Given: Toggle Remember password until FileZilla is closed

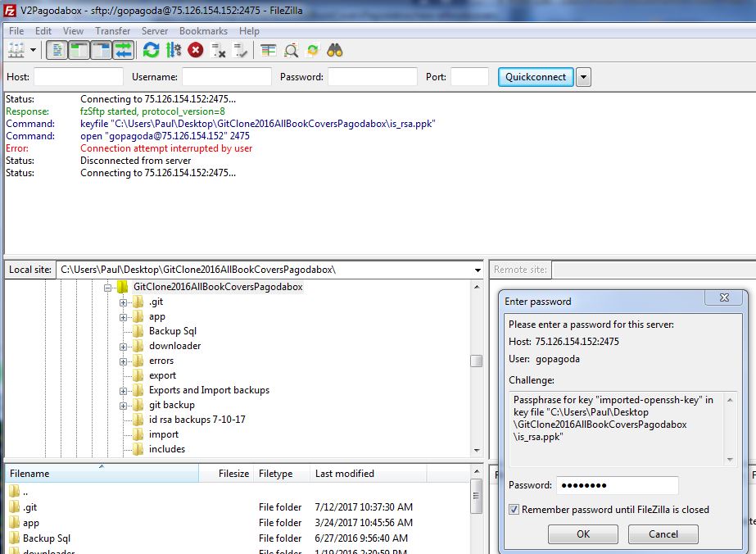Looking at the screenshot, I should (514, 510).
